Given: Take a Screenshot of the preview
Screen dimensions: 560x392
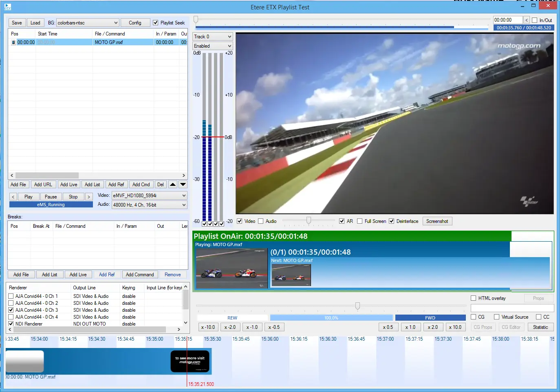Looking at the screenshot, I should (437, 221).
